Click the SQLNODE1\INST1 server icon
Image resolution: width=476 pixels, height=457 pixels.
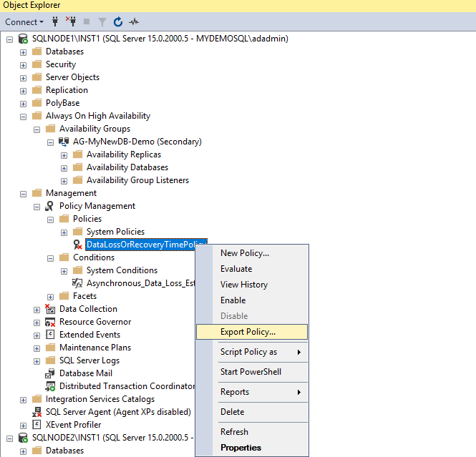pos(23,39)
